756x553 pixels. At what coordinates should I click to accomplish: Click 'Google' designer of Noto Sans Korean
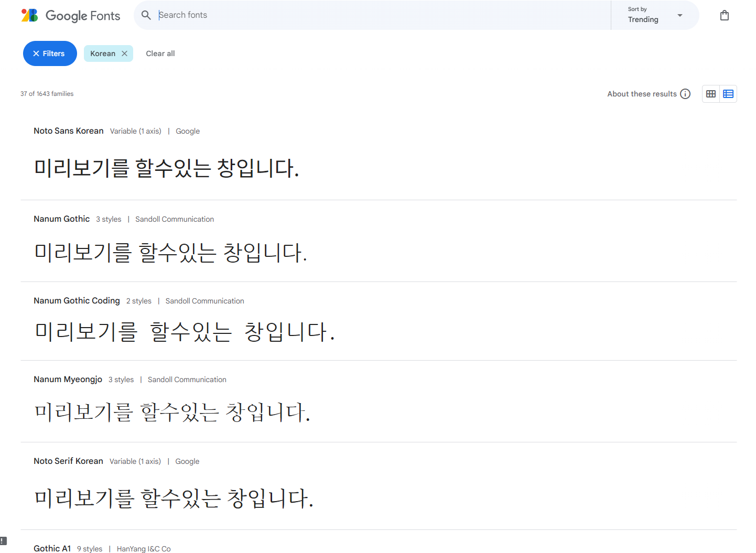pyautogui.click(x=188, y=131)
